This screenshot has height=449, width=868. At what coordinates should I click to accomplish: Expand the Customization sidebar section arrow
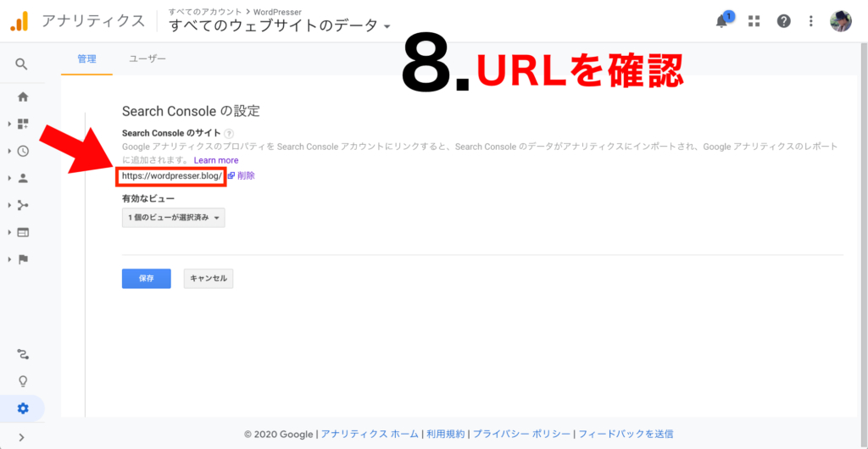(x=9, y=124)
